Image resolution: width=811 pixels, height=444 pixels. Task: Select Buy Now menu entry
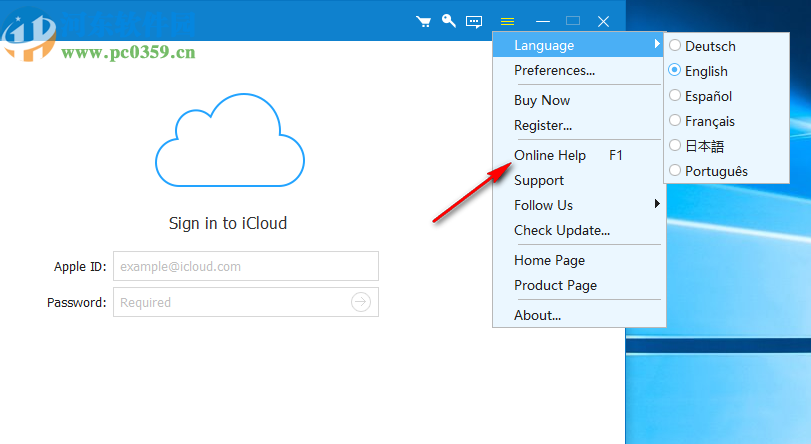(x=542, y=100)
